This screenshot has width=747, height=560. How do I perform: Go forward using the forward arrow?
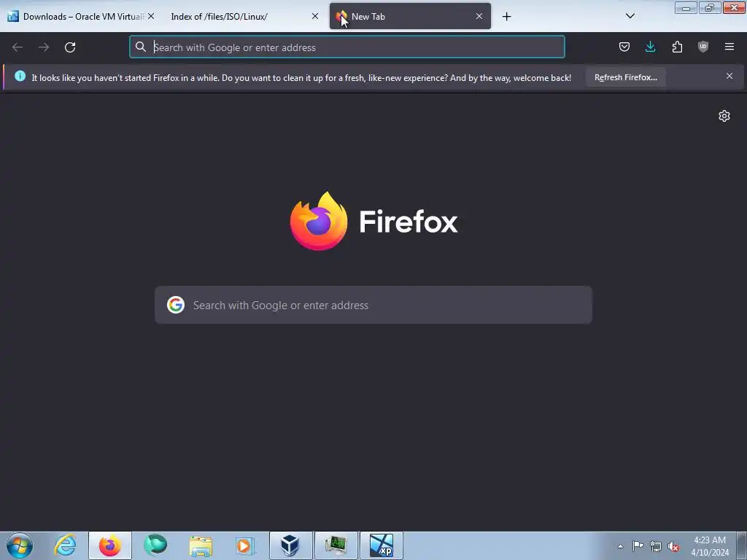coord(44,47)
